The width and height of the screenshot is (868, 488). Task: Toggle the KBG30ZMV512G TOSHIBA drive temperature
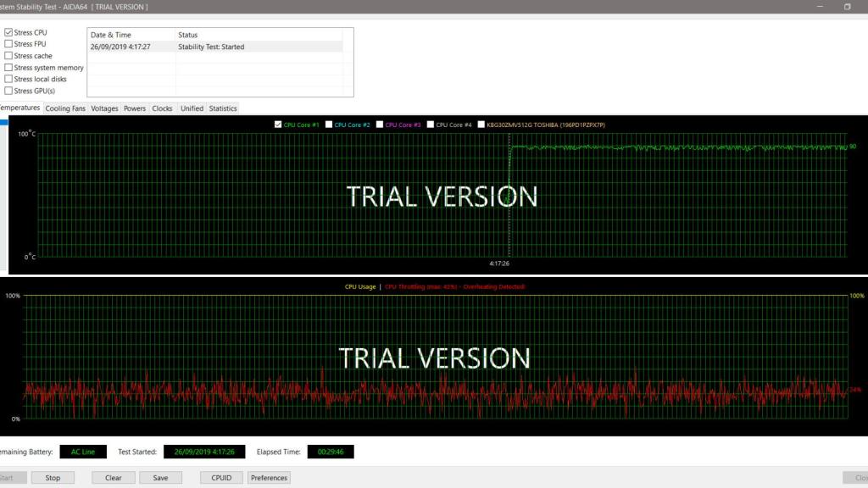[481, 125]
